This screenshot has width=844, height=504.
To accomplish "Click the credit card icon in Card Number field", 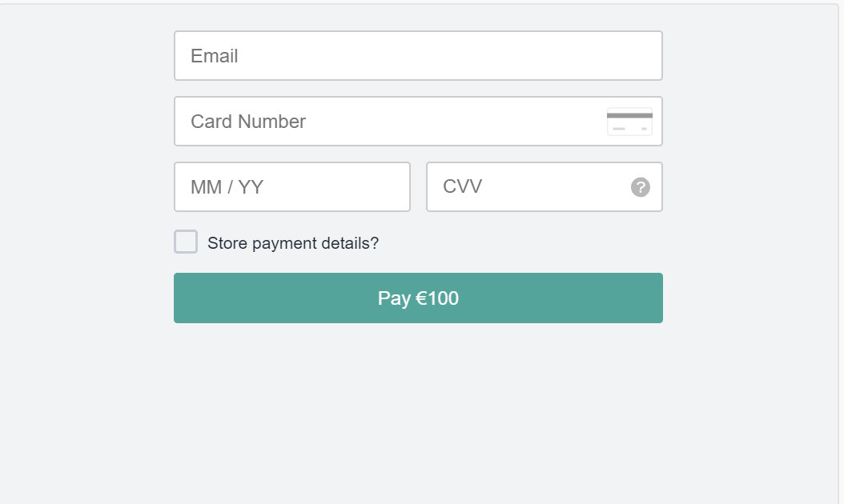I will (x=629, y=122).
